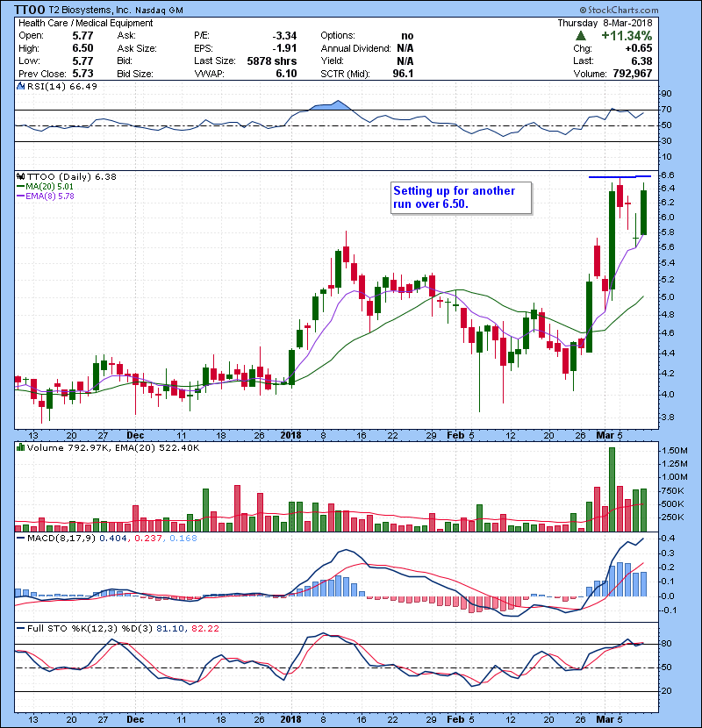702x728 pixels.
Task: Select the MACD legend line marker
Action: (x=20, y=539)
